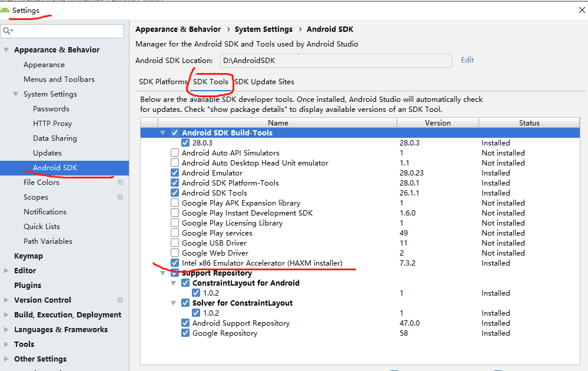
Task: Uncheck ConstraintLayout for Android checkbox
Action: pyautogui.click(x=185, y=283)
